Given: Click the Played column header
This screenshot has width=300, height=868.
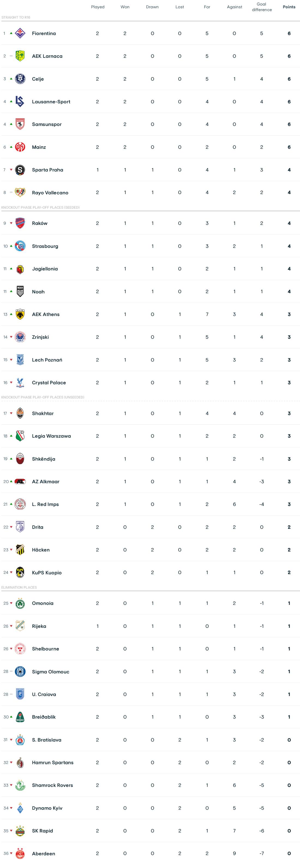Looking at the screenshot, I should [98, 7].
